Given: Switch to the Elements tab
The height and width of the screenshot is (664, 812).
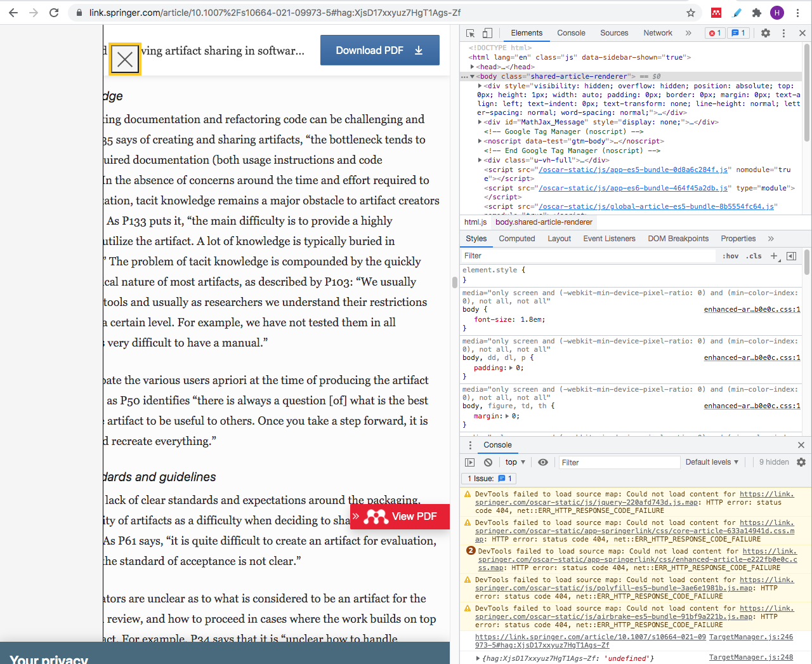Looking at the screenshot, I should 527,33.
